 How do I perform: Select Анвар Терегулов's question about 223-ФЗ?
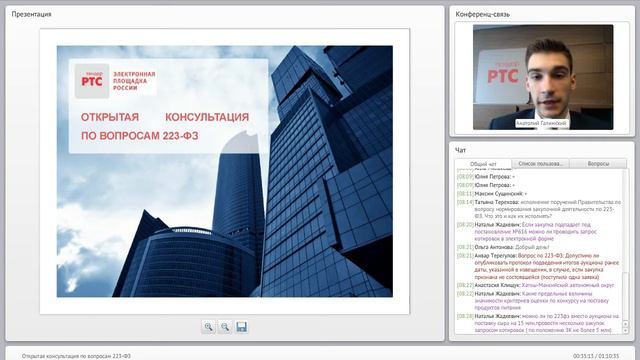pos(538,266)
